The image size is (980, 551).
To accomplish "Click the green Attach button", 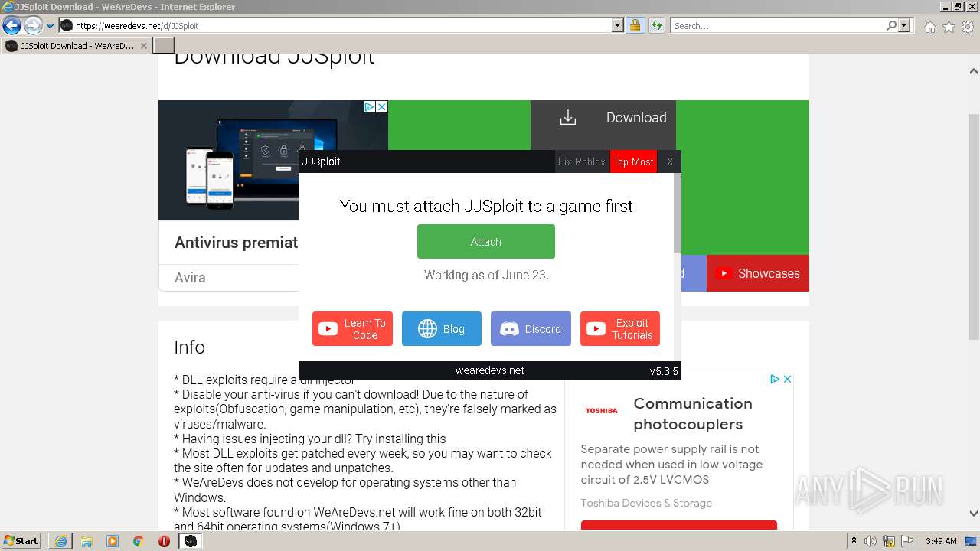I will coord(486,242).
